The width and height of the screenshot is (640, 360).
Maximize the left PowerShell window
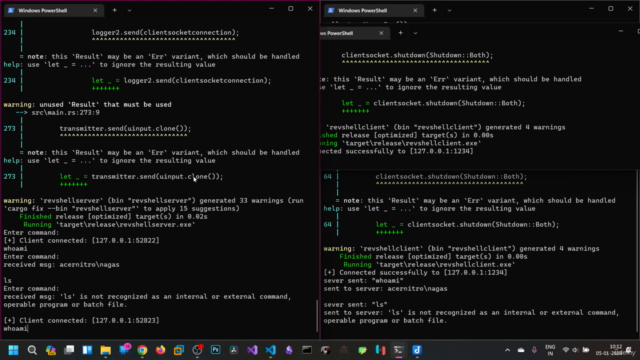pyautogui.click(x=291, y=9)
